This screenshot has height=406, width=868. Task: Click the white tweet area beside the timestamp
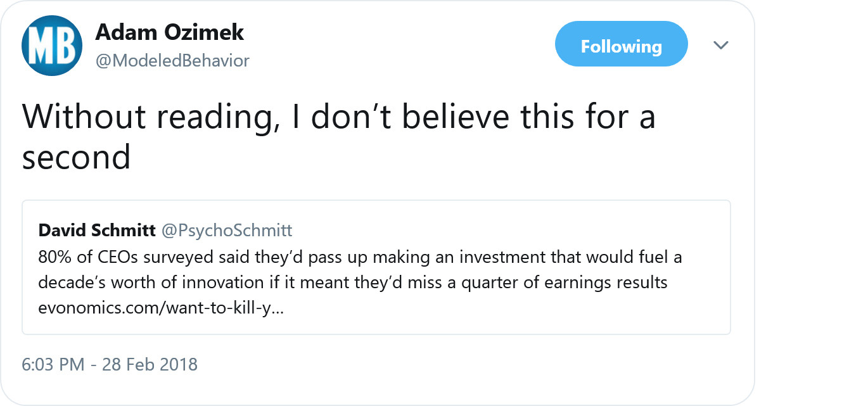click(444, 365)
